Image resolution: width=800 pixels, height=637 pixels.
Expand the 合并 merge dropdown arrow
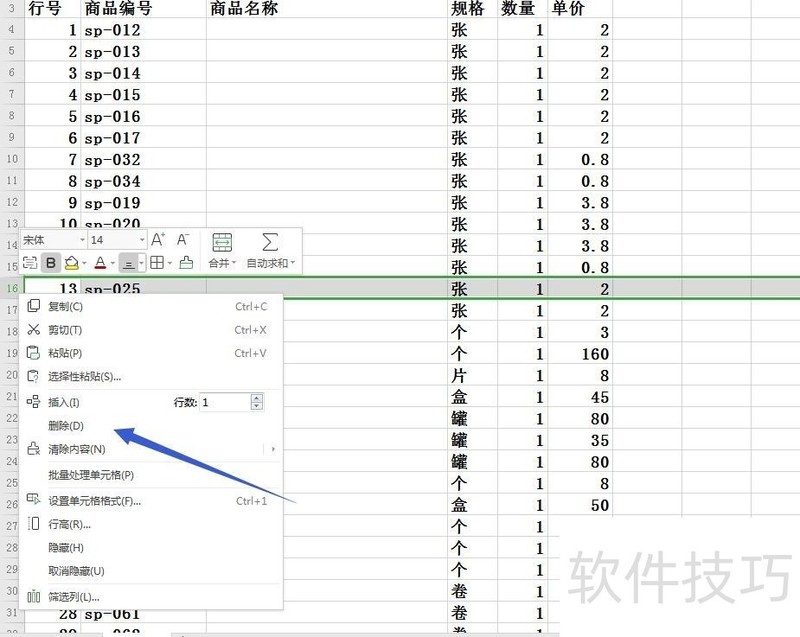[234, 263]
